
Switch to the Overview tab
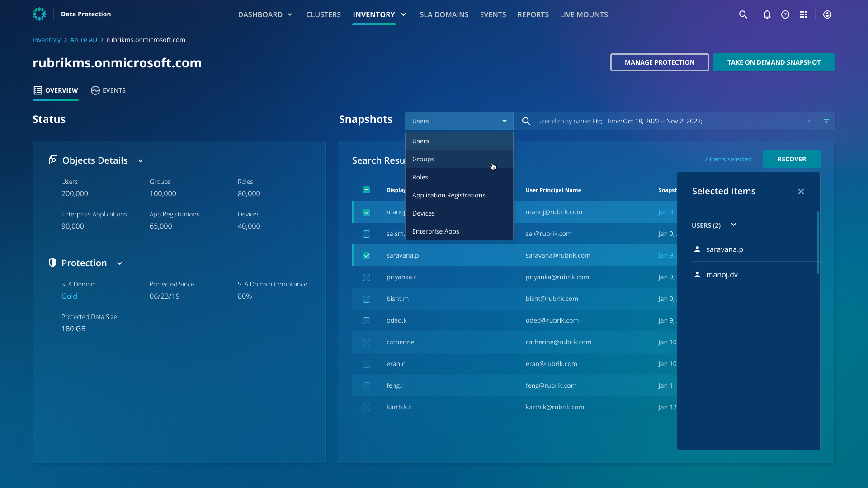pos(56,90)
